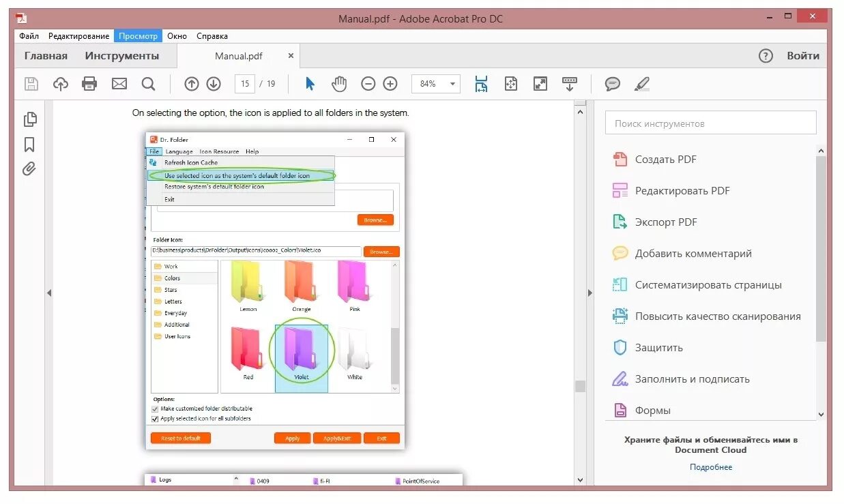Switch to the Главная tab
Image resolution: width=844 pixels, height=504 pixels.
click(45, 55)
